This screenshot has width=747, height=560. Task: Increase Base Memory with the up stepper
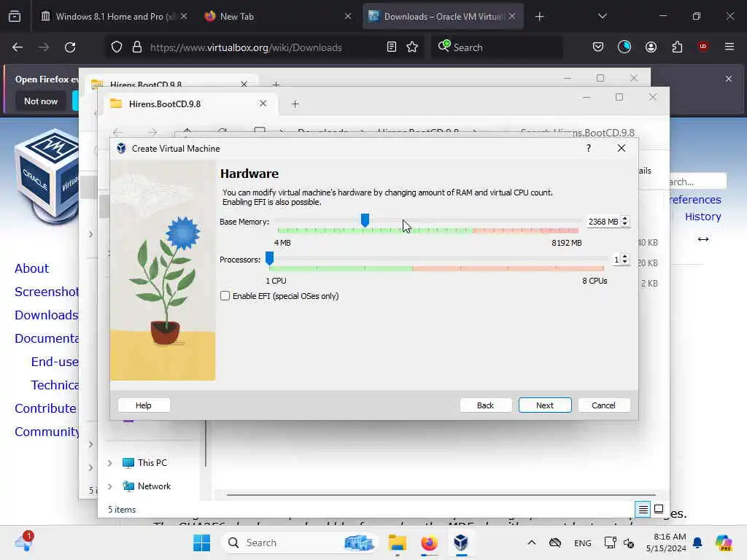[x=625, y=219]
